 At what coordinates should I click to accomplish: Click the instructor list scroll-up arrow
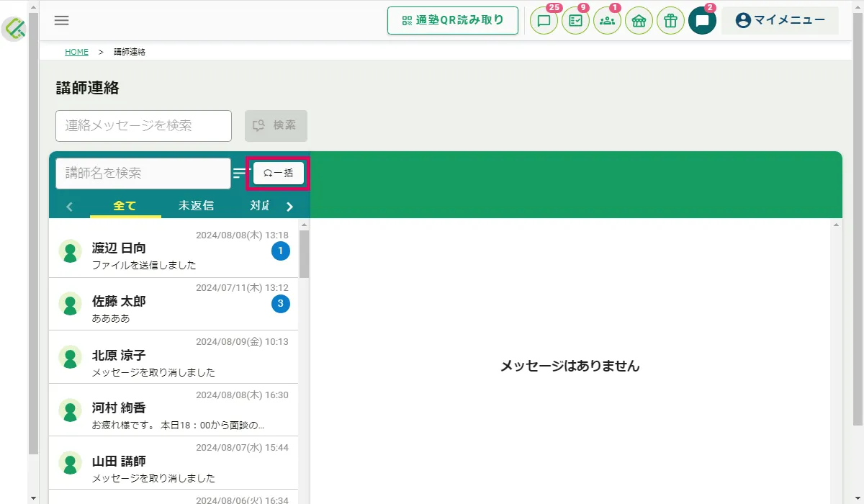(304, 225)
